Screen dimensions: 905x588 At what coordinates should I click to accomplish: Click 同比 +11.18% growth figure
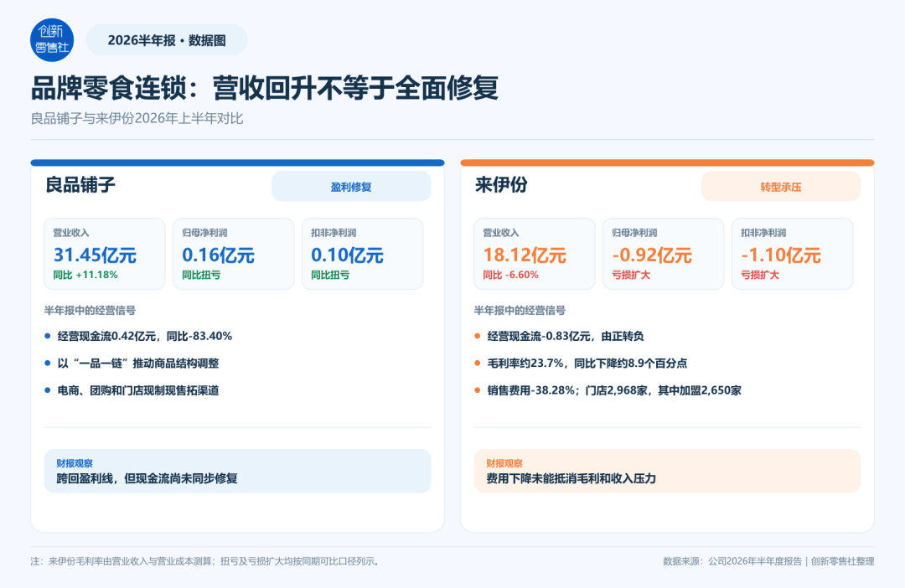pos(85,275)
